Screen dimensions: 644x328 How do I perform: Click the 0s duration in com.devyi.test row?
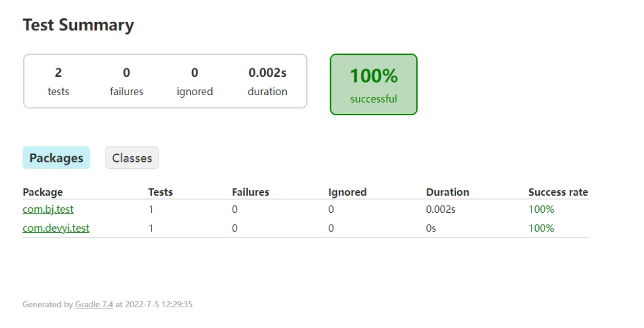tap(431, 228)
